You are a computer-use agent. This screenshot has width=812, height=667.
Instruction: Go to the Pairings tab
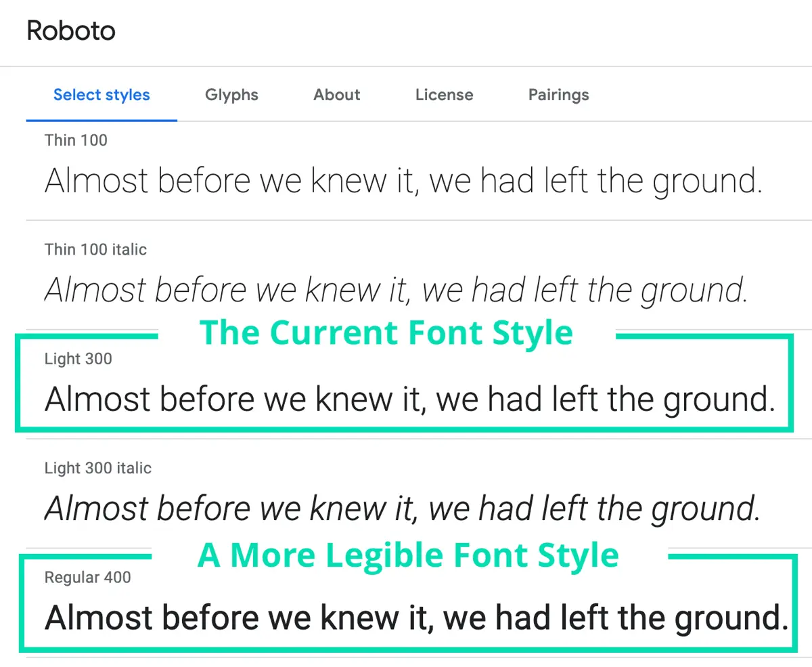click(x=558, y=95)
